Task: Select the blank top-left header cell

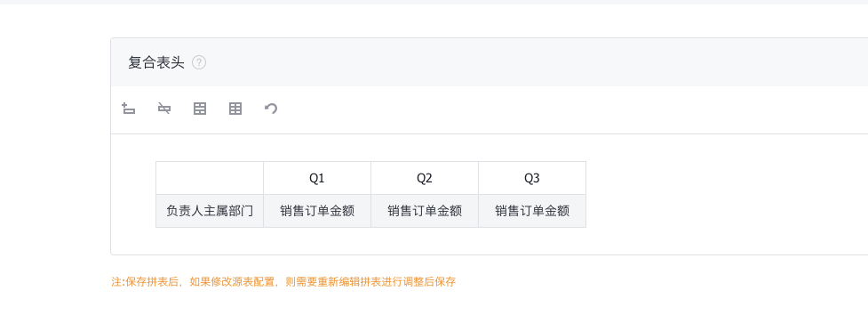Action: pyautogui.click(x=210, y=178)
